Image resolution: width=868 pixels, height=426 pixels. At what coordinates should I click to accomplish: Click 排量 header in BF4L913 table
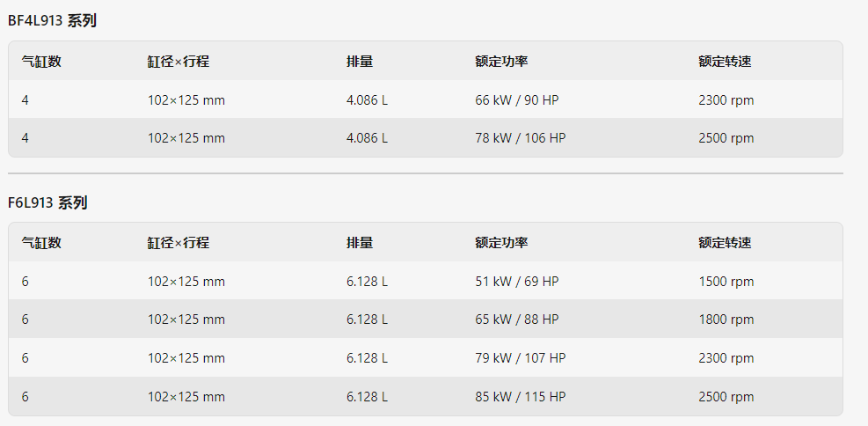coord(360,62)
